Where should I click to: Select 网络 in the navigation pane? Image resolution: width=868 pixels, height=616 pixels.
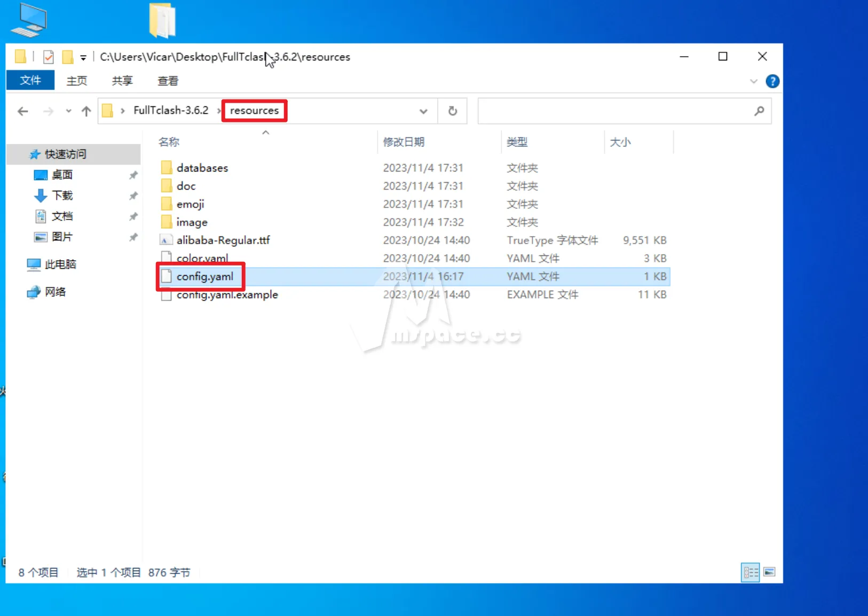[55, 292]
